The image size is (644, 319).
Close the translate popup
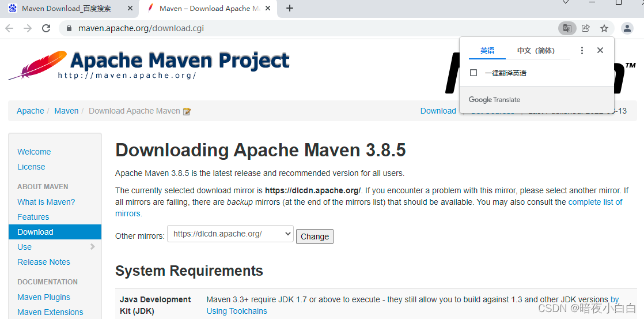[600, 51]
